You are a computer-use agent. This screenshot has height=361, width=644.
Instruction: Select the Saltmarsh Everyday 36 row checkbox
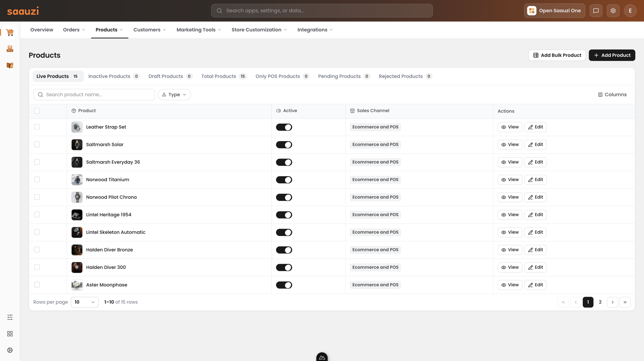point(37,162)
